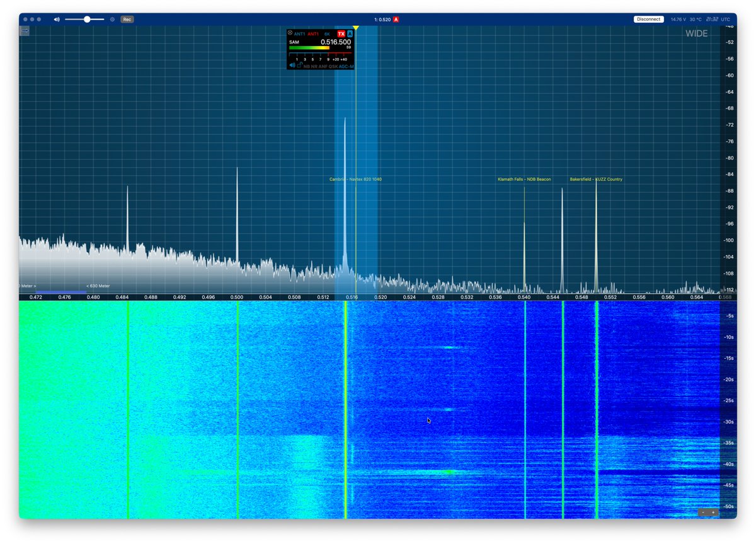Click the -40s waterfall time label
The image size is (756, 544).
pos(729,465)
